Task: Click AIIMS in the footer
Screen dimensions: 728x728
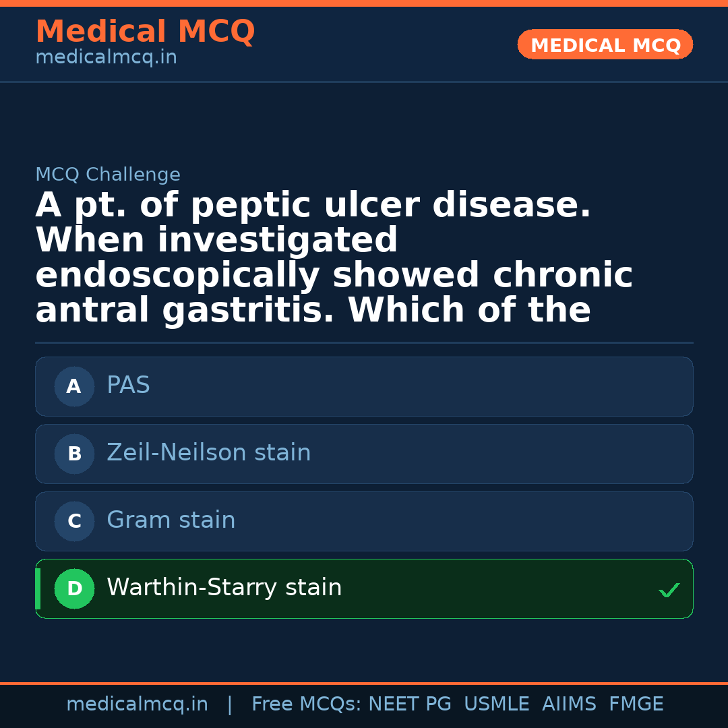Action: point(569,704)
